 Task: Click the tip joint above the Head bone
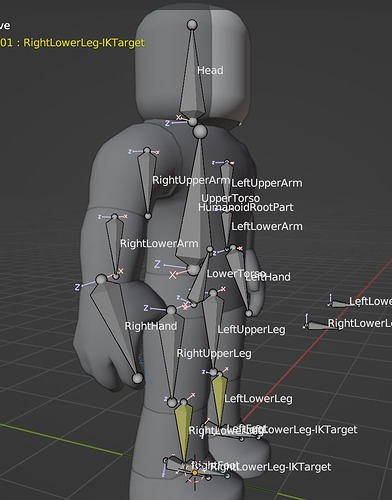click(192, 25)
